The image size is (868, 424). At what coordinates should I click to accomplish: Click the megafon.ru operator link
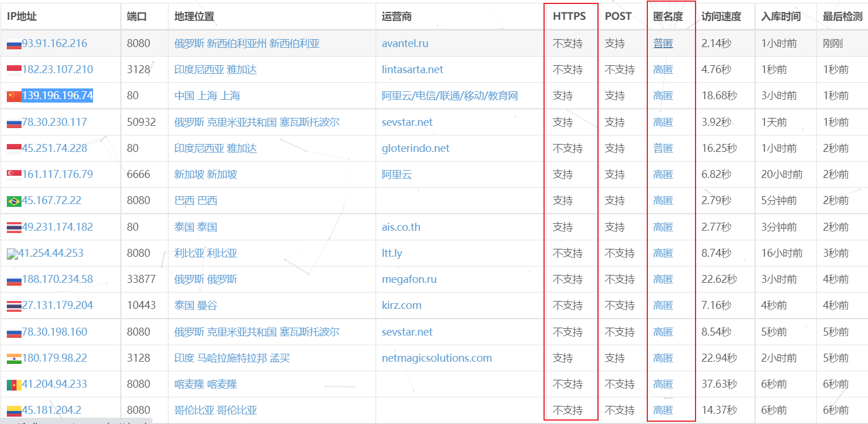(409, 279)
